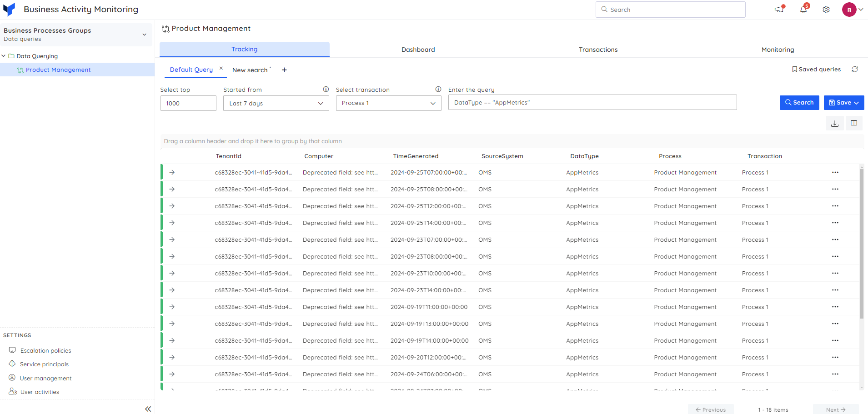Viewport: 868px width, 414px height.
Task: Sort by Computer column header
Action: click(319, 156)
